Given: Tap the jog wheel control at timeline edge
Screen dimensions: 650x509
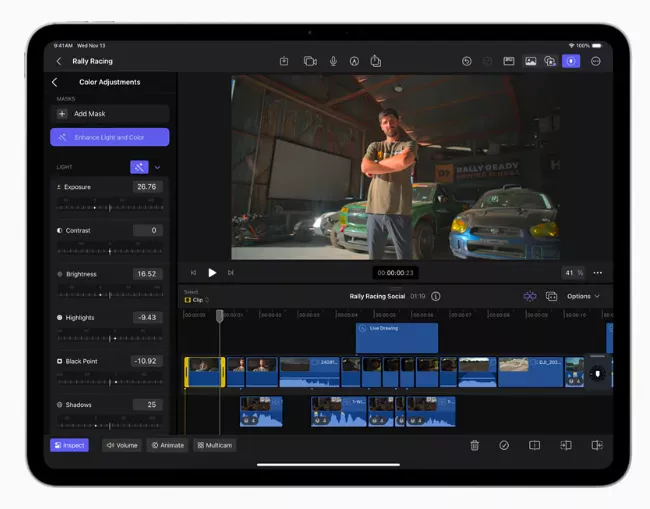Looking at the screenshot, I should [x=597, y=373].
